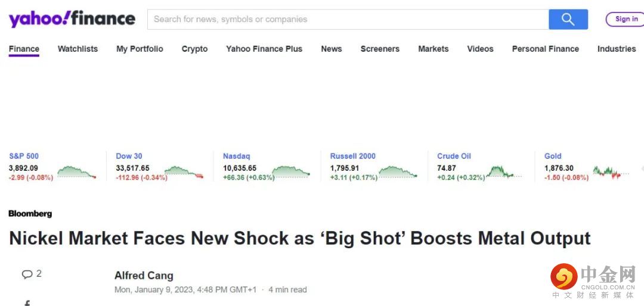Open the Watchlists tab

pyautogui.click(x=78, y=49)
